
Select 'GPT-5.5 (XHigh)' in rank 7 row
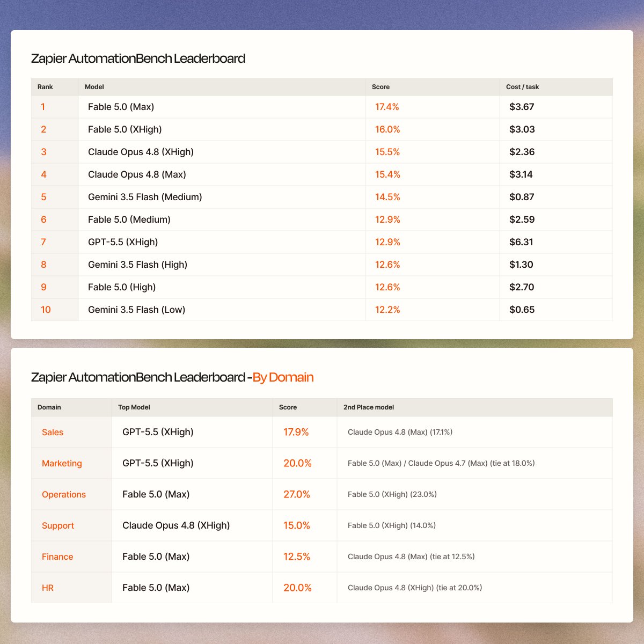pos(123,242)
